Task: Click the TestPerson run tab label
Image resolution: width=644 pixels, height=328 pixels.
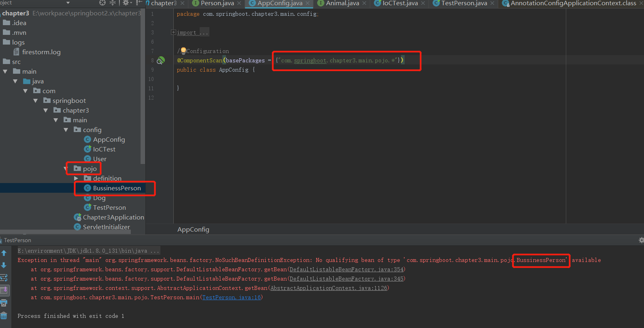Action: 17,241
